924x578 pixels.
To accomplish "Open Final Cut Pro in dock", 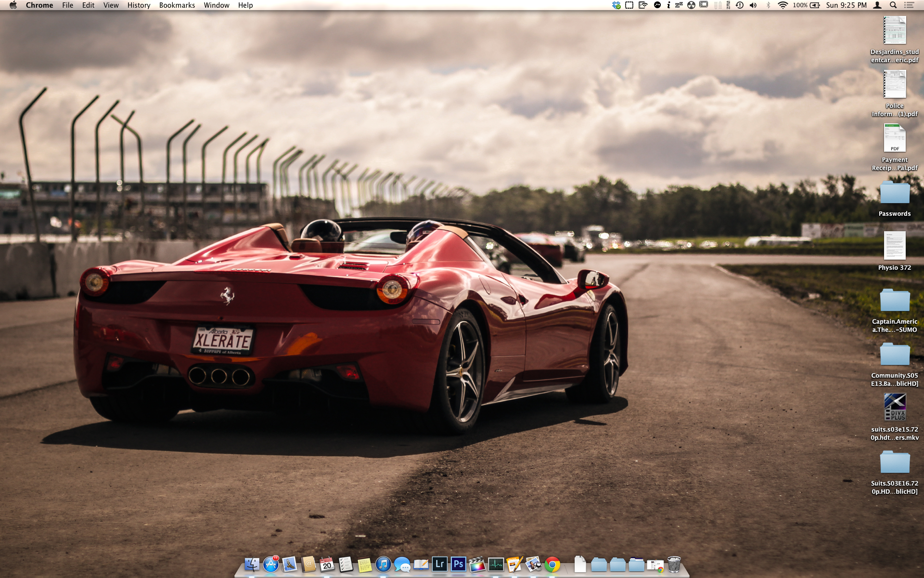I will click(477, 564).
